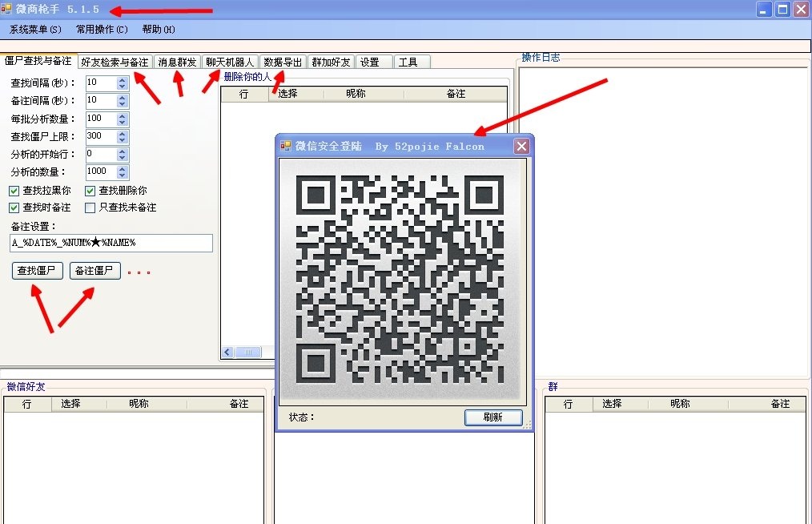Click the 分析的开始行 value field

[x=102, y=154]
